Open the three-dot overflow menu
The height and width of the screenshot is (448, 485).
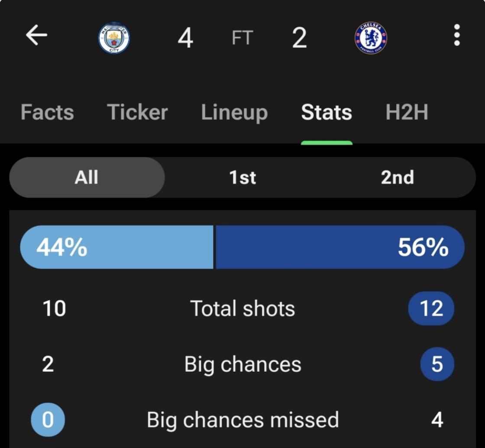(457, 35)
